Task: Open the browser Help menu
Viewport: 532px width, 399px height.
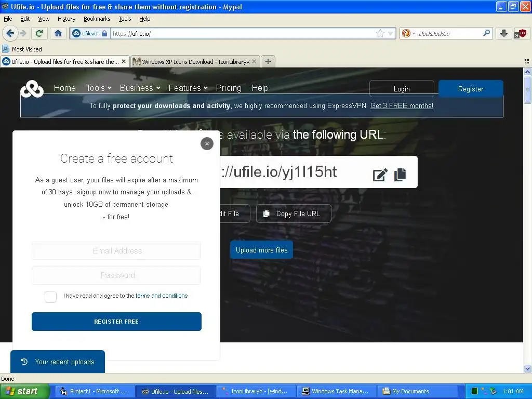Action: 145,19
